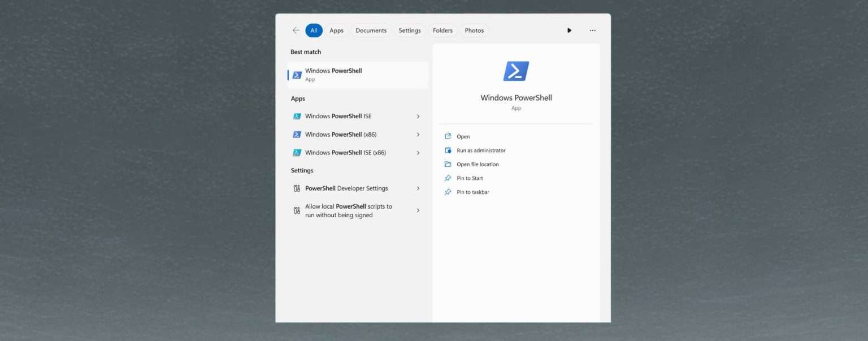The width and height of the screenshot is (868, 341).
Task: Switch to the Apps filter tab
Action: pyautogui.click(x=337, y=31)
